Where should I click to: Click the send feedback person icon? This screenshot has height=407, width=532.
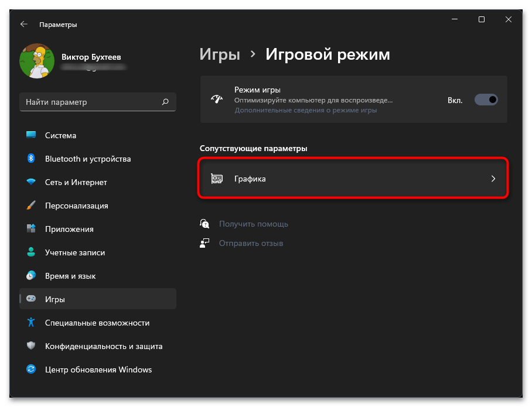(204, 243)
